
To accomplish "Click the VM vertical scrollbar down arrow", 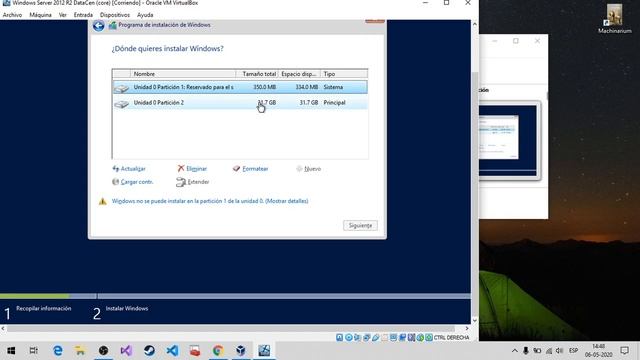I will (x=474, y=320).
